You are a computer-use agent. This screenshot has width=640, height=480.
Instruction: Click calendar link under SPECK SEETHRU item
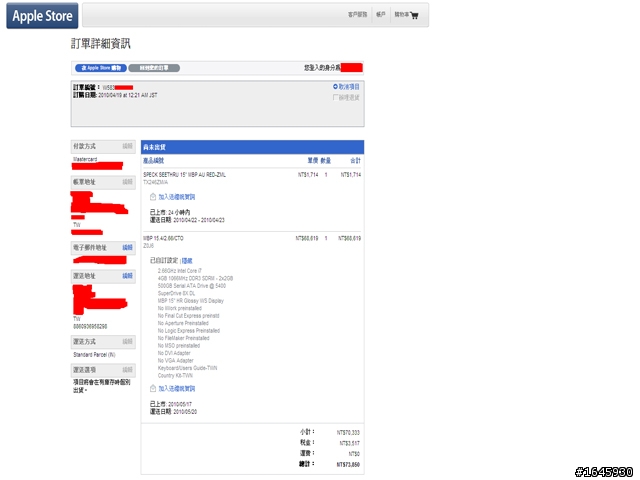pos(176,197)
